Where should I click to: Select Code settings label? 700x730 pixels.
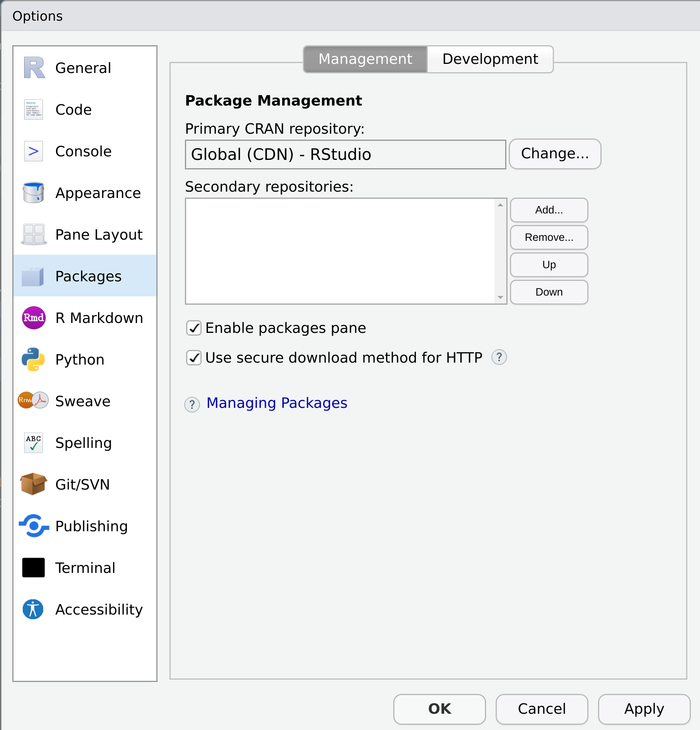(73, 110)
